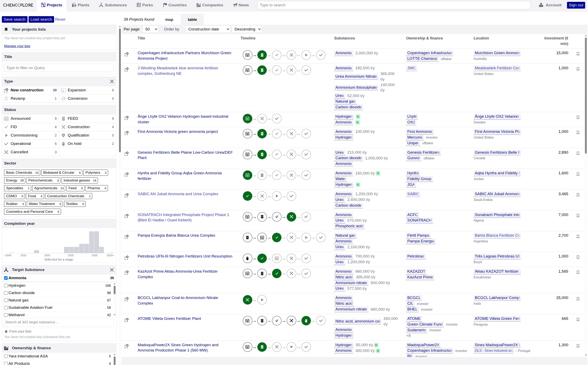Image resolution: width=588 pixels, height=365 pixels.
Task: Open the Genesis Fertilizers Belle Plaine project link
Action: [x=185, y=155]
